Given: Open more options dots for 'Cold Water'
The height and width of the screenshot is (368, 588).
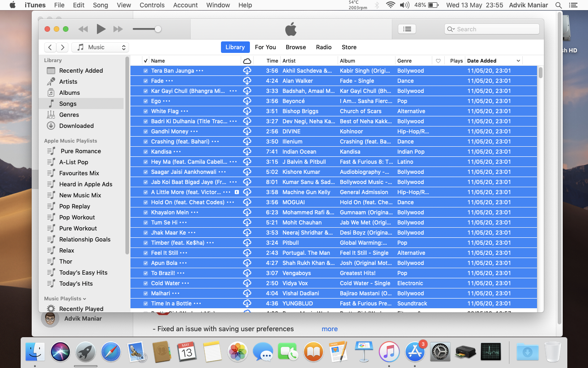Looking at the screenshot, I should [x=186, y=283].
